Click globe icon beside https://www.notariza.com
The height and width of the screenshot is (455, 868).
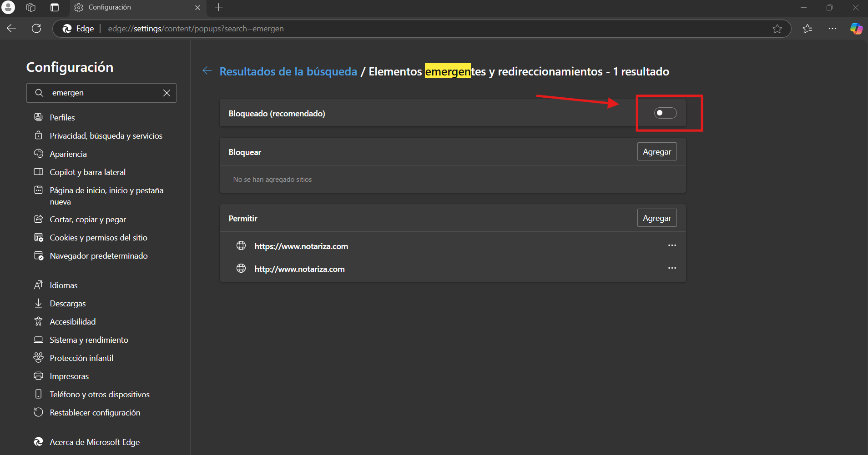click(x=241, y=245)
